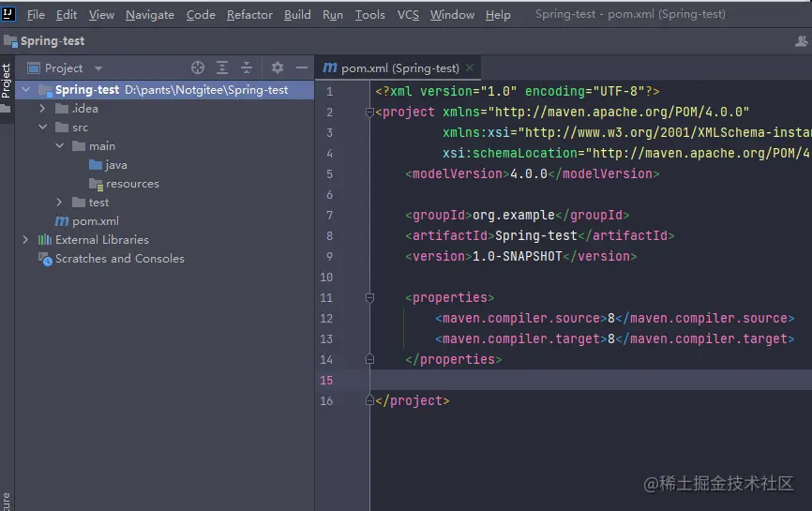Click fold end marker at line 14
The width and height of the screenshot is (812, 511).
(x=369, y=359)
